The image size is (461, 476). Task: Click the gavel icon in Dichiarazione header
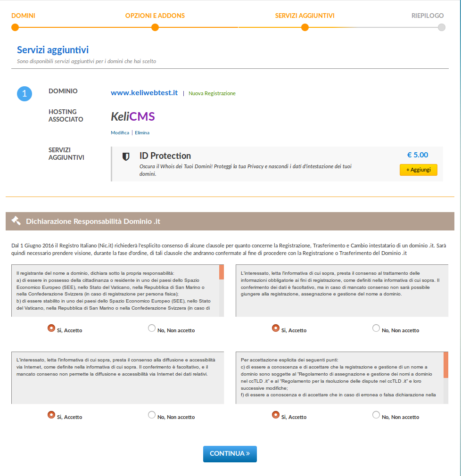click(16, 221)
